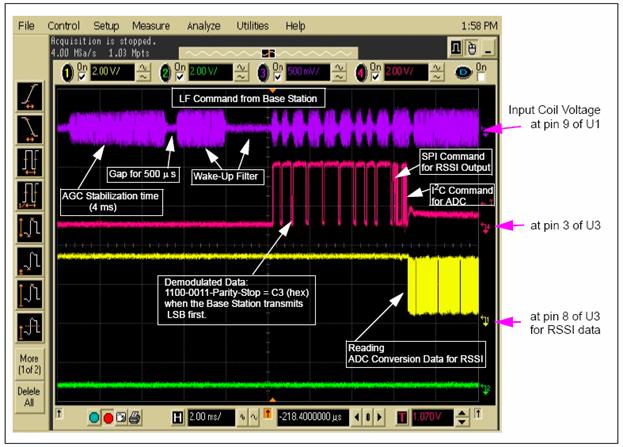This screenshot has height=447, width=623.
Task: Increase channel 1 vertical scale (larger waveform button)
Action: [x=143, y=68]
